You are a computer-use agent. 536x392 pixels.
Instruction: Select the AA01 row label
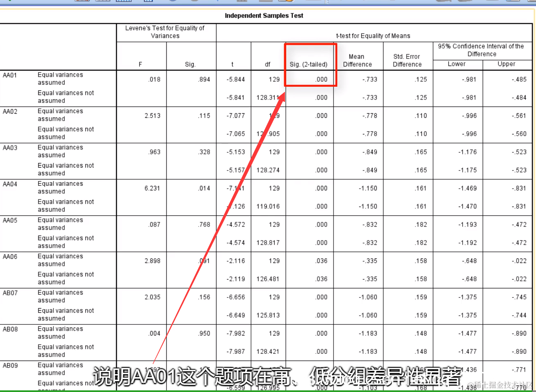[10, 75]
